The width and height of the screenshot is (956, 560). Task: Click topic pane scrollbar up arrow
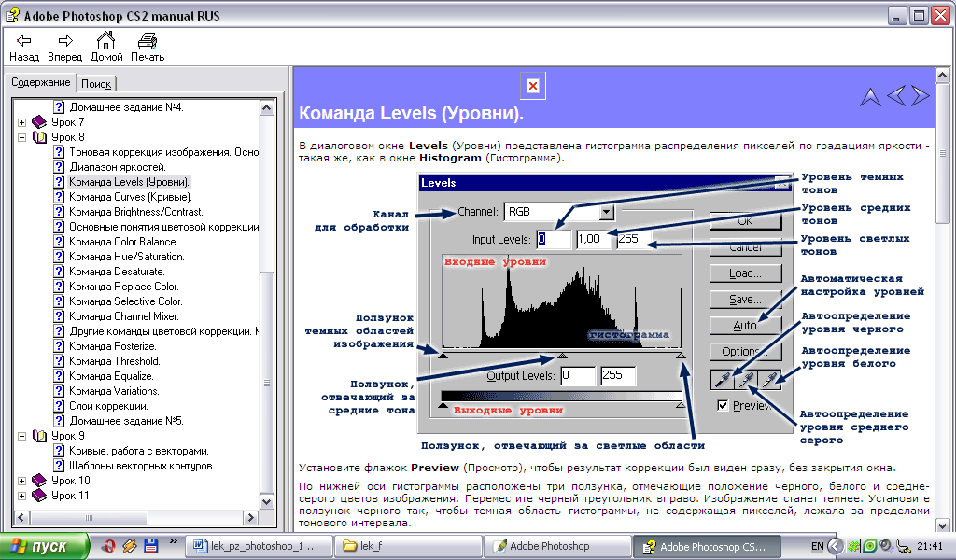(943, 76)
